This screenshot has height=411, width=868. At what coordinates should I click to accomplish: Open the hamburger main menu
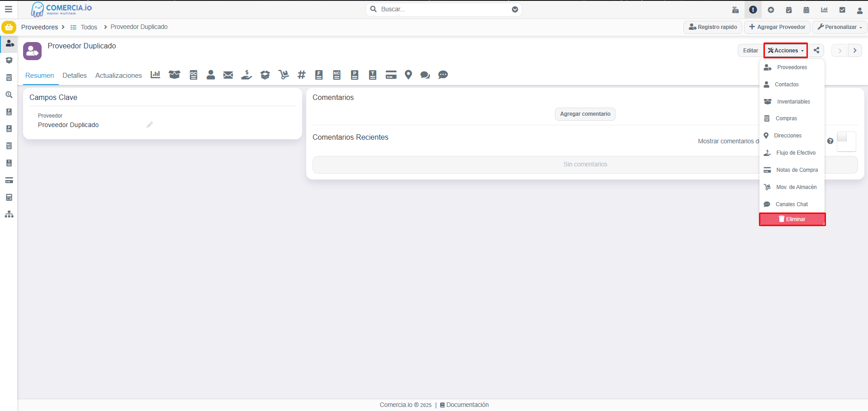point(8,9)
